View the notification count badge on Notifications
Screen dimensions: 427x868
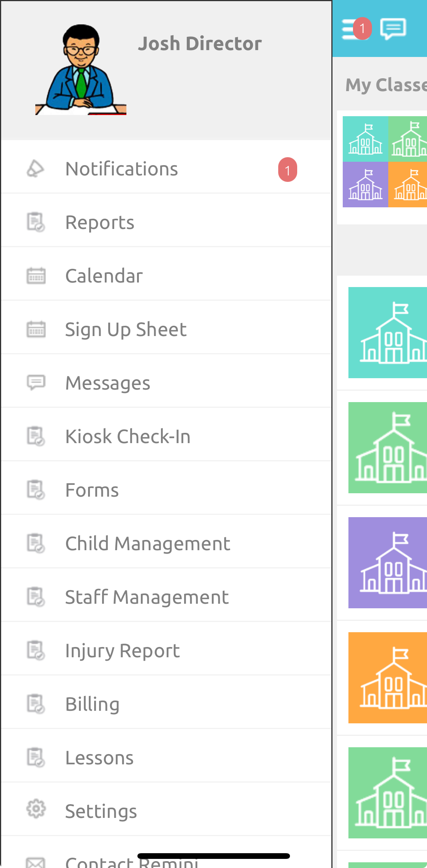[x=287, y=170]
